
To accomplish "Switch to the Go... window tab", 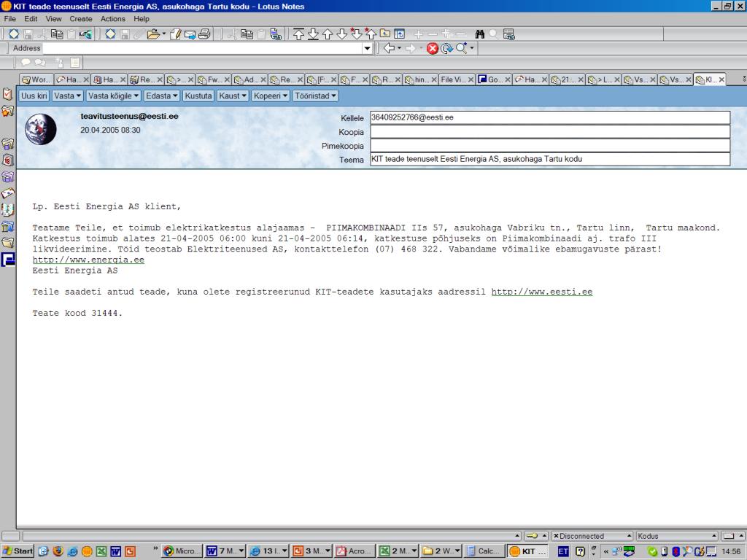I will [494, 79].
